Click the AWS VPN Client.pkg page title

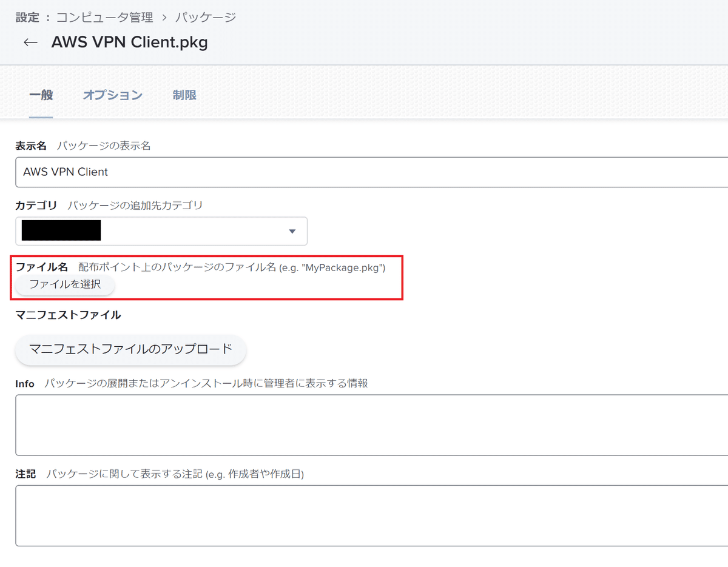(129, 43)
